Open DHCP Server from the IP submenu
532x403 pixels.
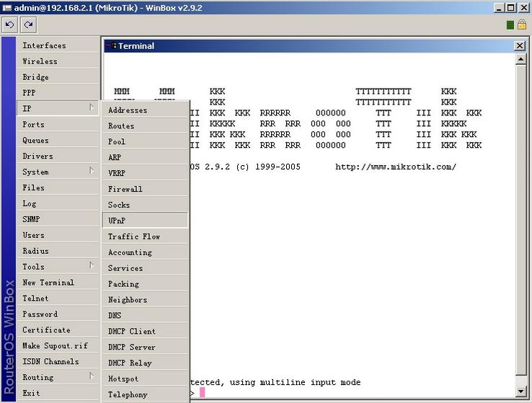pos(132,347)
